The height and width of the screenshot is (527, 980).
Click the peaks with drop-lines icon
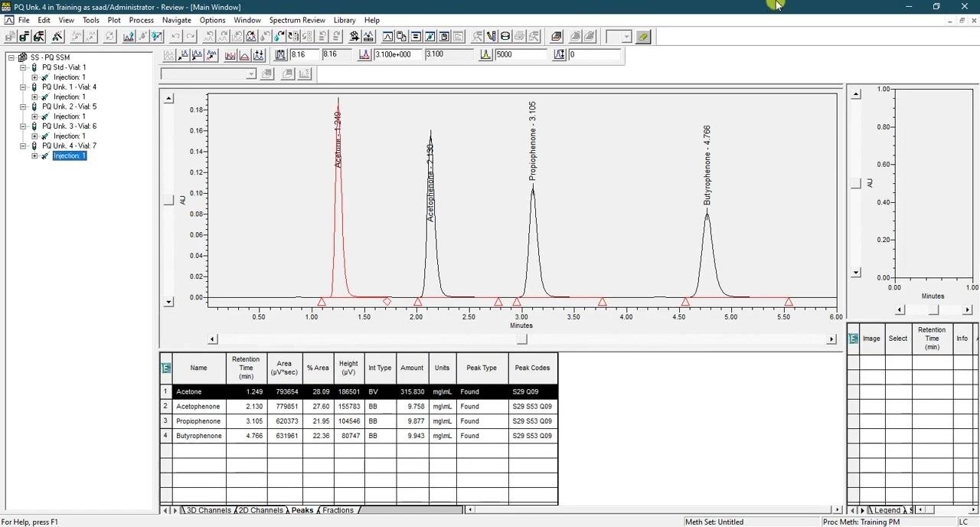point(259,54)
